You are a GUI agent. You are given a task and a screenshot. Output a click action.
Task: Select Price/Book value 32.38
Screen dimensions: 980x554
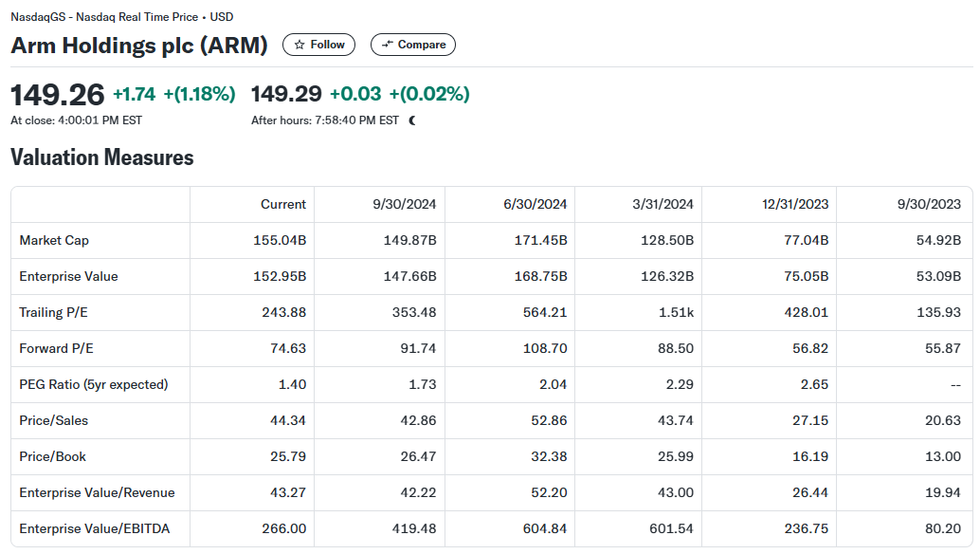pos(549,457)
